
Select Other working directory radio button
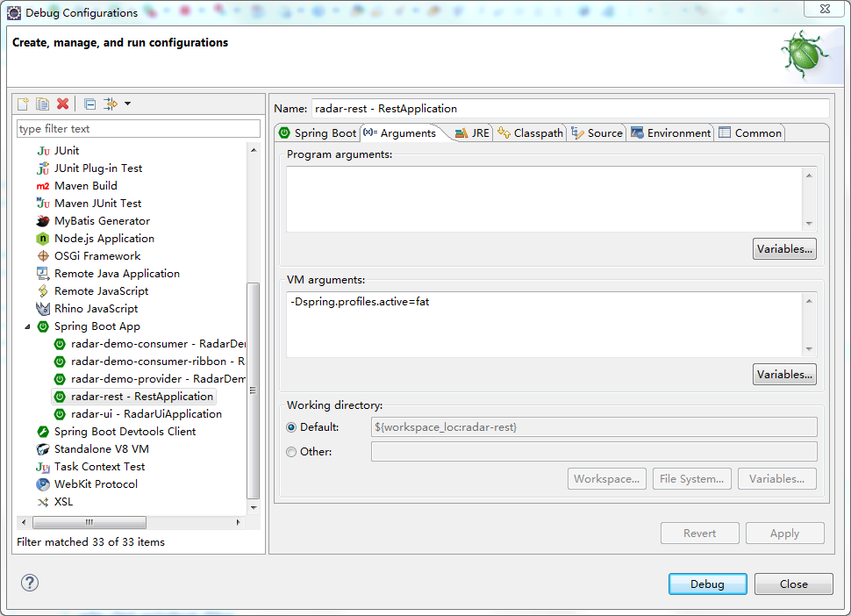pos(291,452)
